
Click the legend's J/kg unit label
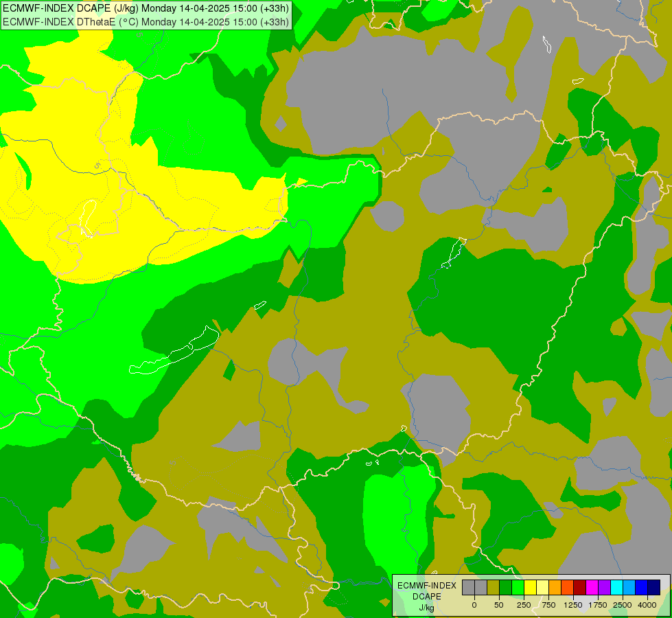coord(427,608)
